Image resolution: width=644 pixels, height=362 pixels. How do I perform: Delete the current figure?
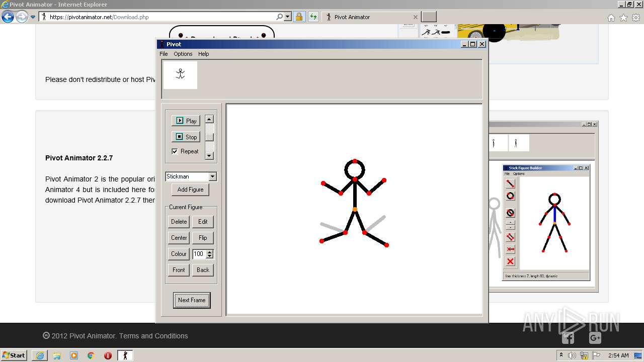click(x=179, y=222)
